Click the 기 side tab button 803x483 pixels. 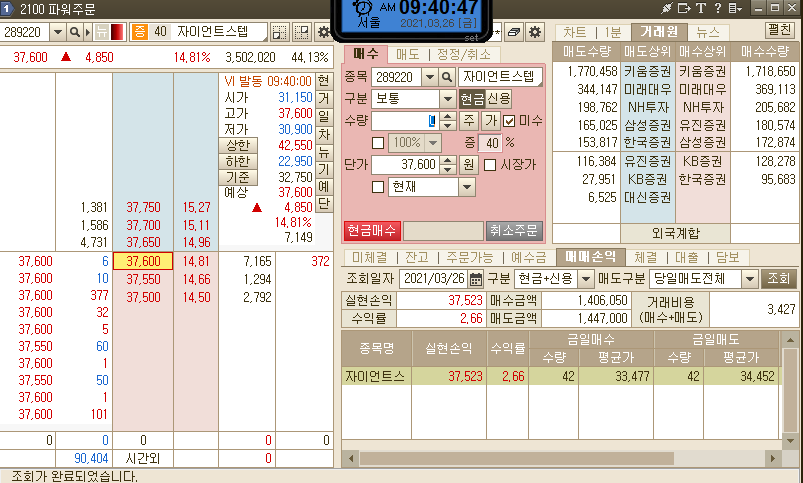click(324, 170)
